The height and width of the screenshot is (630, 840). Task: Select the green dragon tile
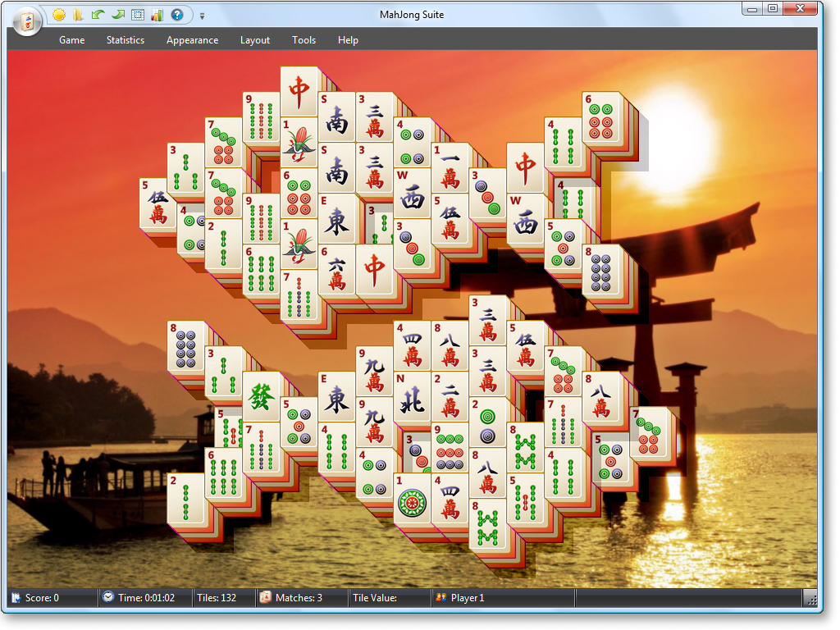(261, 397)
